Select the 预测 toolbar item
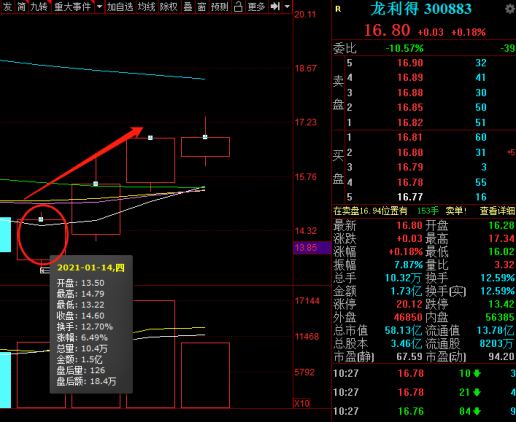This screenshot has height=423, width=516. tap(219, 6)
